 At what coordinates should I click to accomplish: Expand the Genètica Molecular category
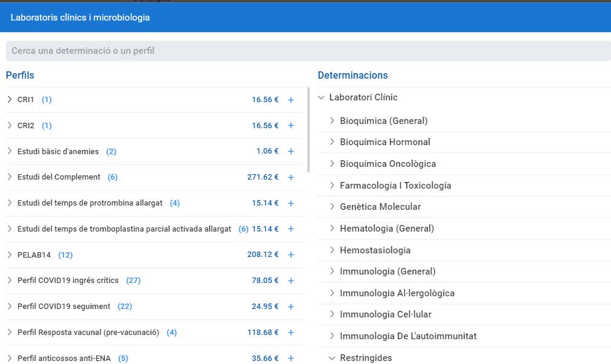[332, 207]
